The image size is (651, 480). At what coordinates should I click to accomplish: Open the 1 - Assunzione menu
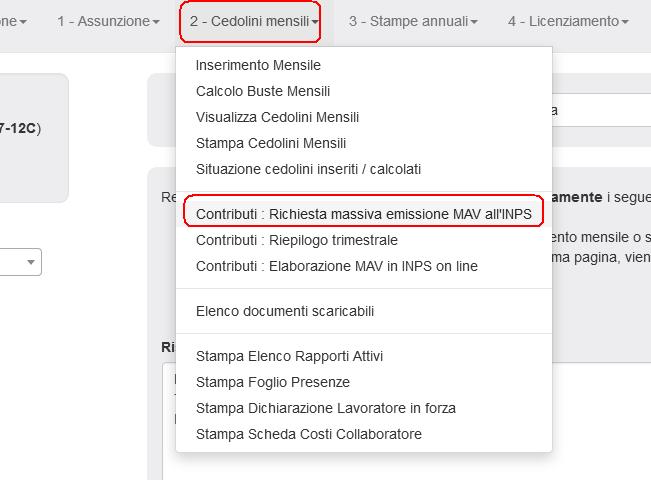(x=108, y=21)
